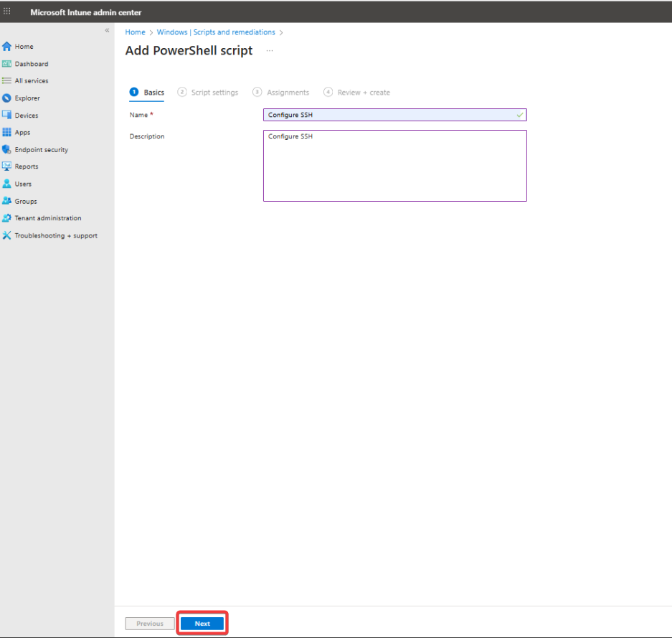Open the Devices icon
The width and height of the screenshot is (672, 638).
tap(7, 116)
